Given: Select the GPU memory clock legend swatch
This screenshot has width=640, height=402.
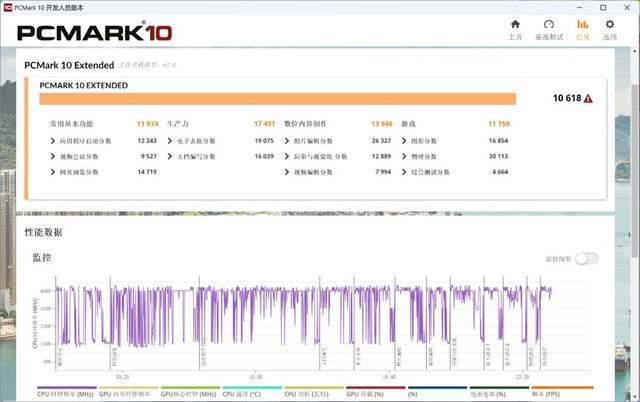Looking at the screenshot, I should point(128,392).
